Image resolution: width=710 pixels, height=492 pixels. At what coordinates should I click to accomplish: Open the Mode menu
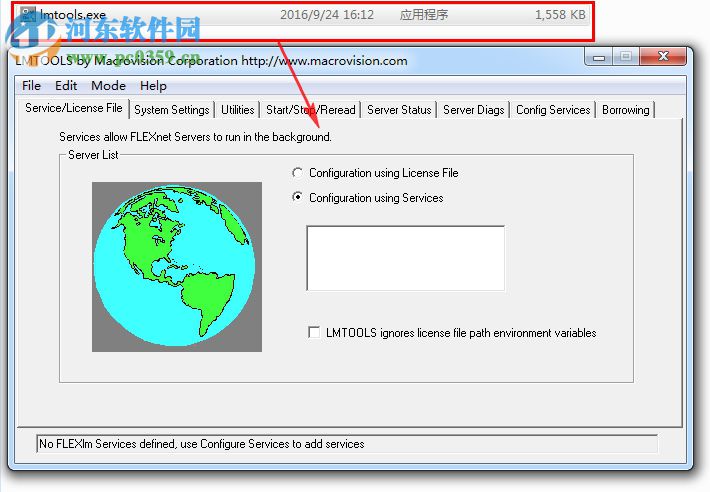pos(108,86)
